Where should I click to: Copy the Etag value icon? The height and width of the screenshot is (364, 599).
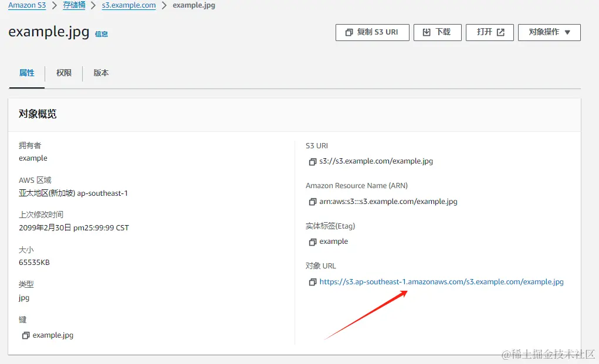click(313, 242)
